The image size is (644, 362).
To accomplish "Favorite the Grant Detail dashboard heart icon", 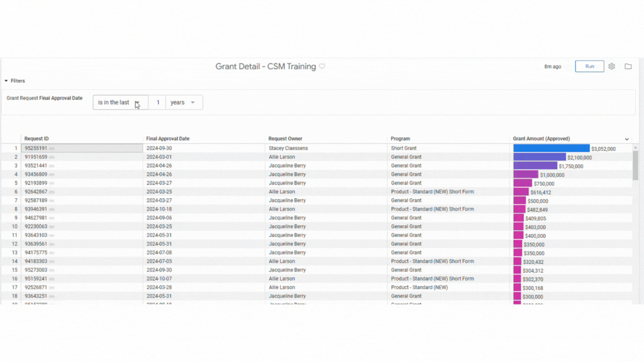I will (x=322, y=66).
